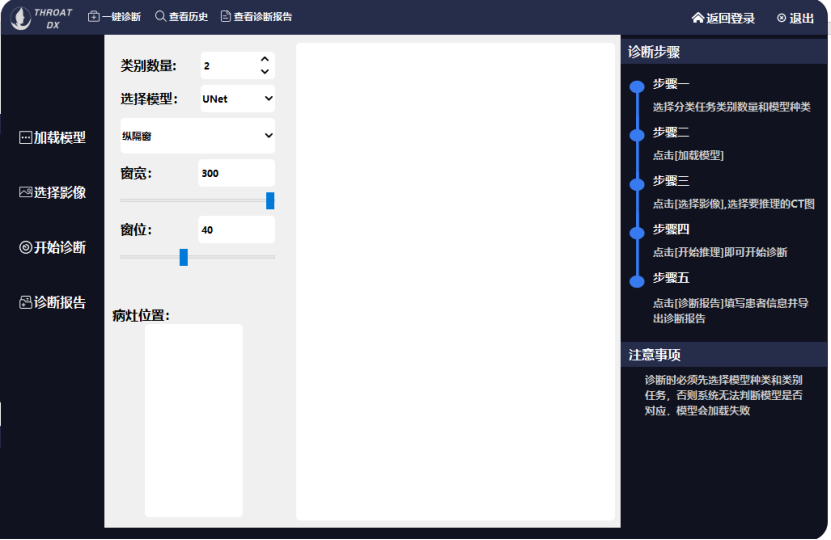Click the 步骤三 CT图 instruction text

(x=733, y=204)
